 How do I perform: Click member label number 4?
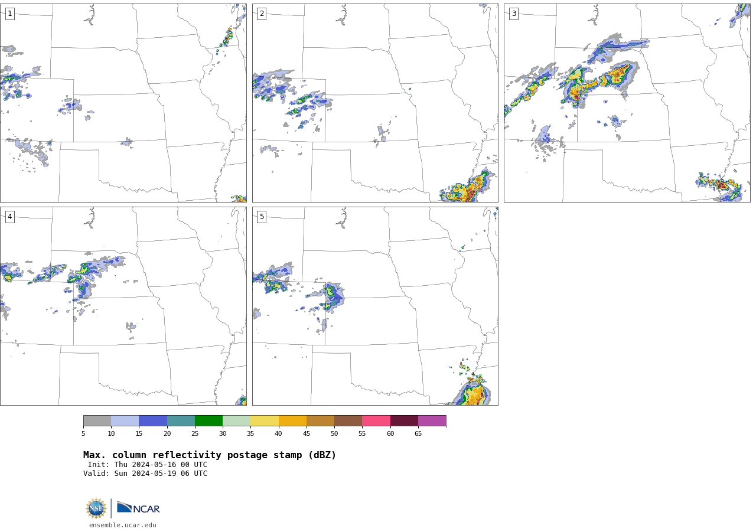tap(10, 217)
